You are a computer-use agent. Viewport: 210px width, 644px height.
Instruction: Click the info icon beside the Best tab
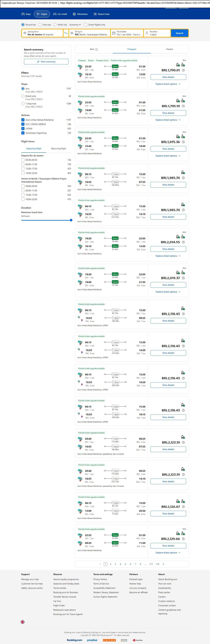tap(97, 49)
